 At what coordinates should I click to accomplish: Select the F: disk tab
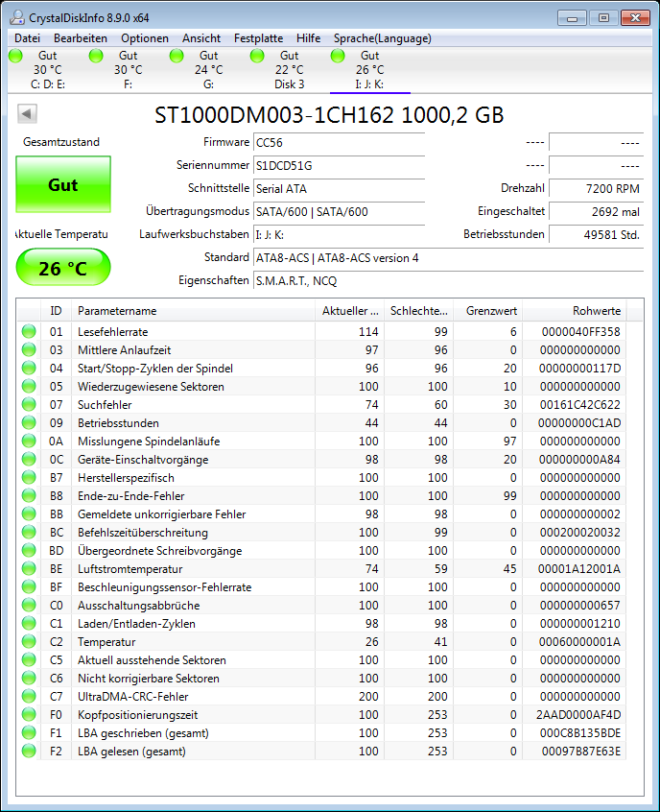(x=129, y=70)
